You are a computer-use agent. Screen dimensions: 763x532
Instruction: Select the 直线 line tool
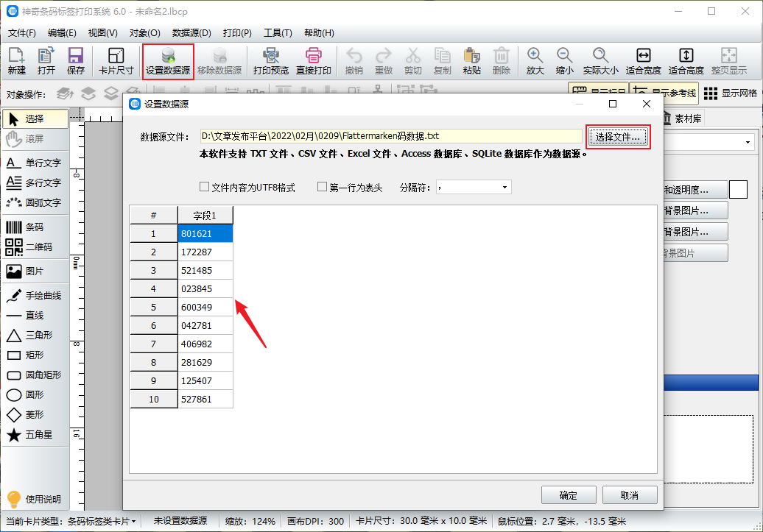pos(35,316)
